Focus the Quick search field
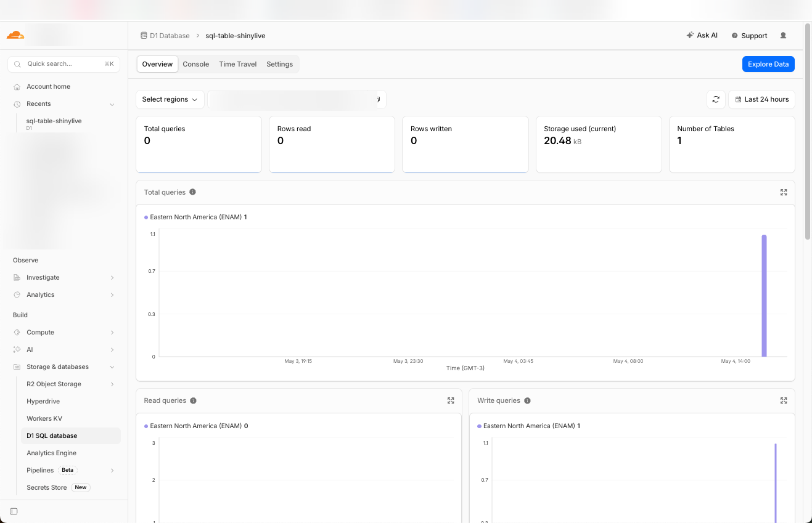Viewport: 812px width, 523px height. click(x=64, y=64)
